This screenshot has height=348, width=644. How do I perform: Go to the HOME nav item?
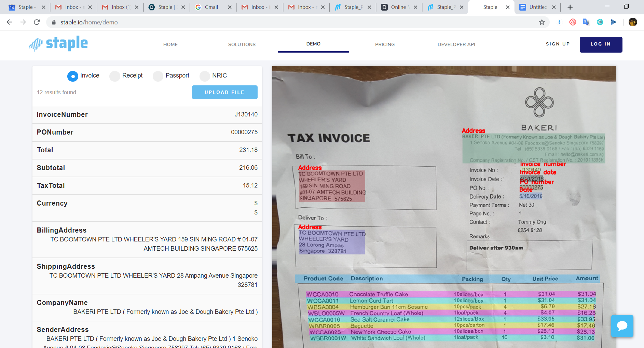click(x=170, y=44)
